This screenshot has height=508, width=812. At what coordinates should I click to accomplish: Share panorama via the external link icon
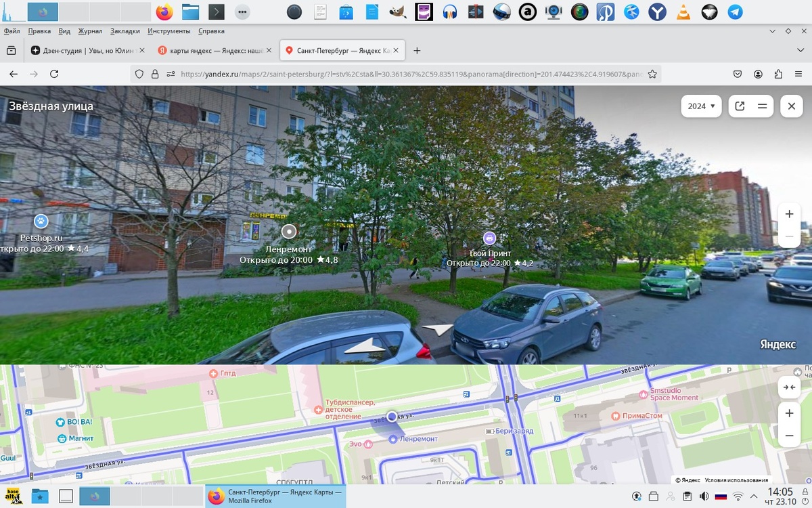[x=740, y=106]
